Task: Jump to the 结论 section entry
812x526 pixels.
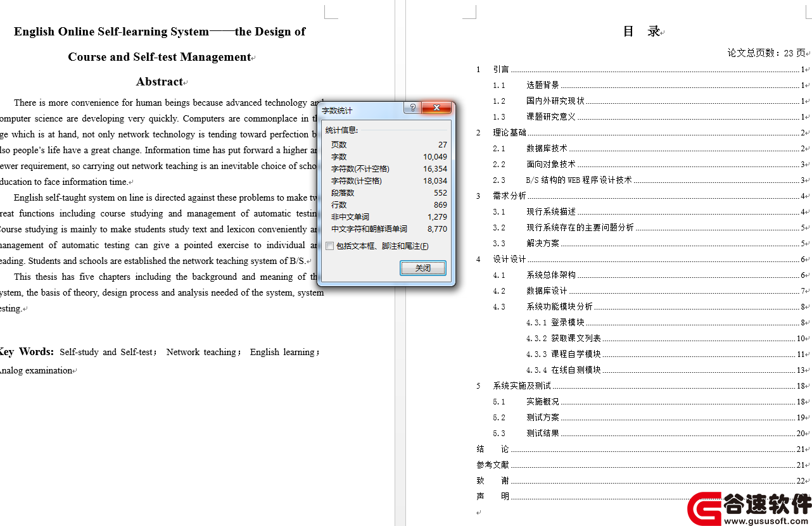Action: coord(641,449)
